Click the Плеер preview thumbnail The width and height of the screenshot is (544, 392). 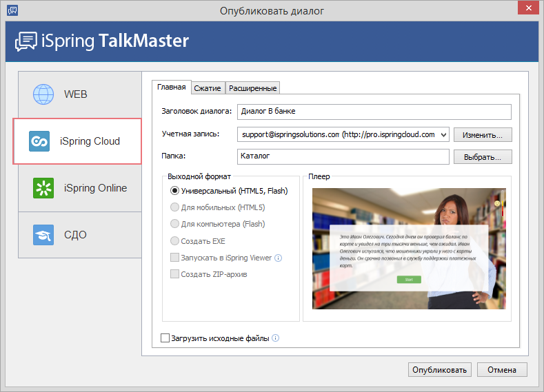coord(409,249)
